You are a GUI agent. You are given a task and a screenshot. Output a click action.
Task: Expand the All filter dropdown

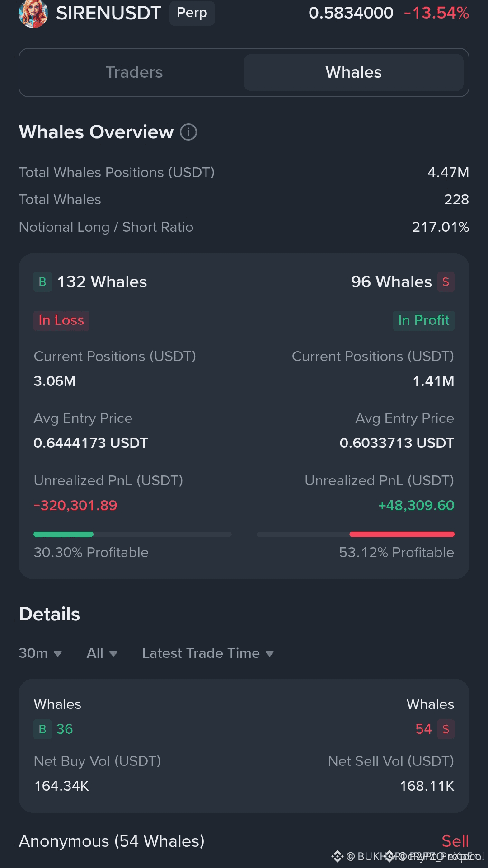tap(102, 653)
